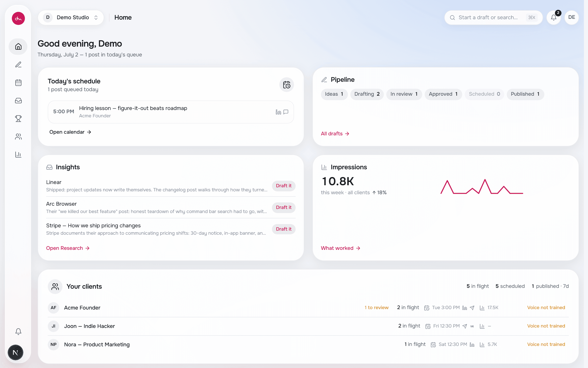
Task: Draft it for Stripe pricing insight
Action: [x=284, y=229]
